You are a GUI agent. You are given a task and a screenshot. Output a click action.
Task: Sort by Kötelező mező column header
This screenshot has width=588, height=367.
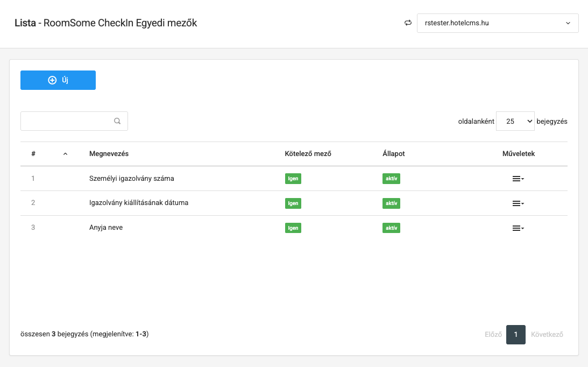coord(308,154)
